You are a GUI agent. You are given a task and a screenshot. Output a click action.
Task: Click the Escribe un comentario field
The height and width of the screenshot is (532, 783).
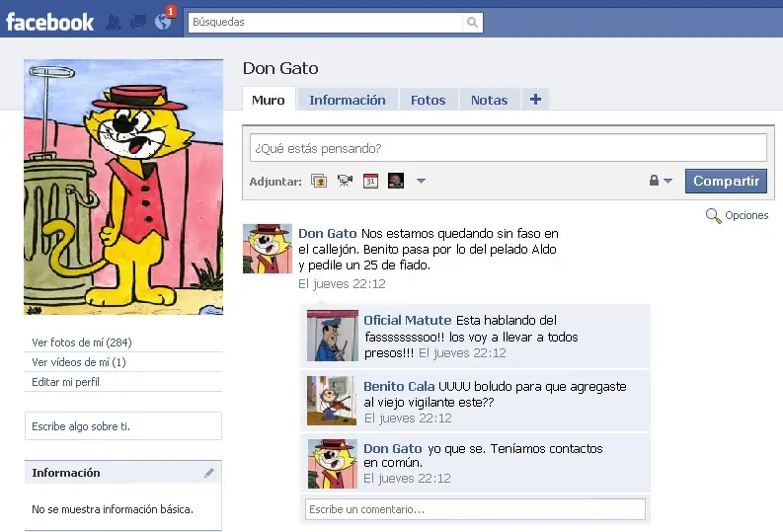click(x=475, y=509)
